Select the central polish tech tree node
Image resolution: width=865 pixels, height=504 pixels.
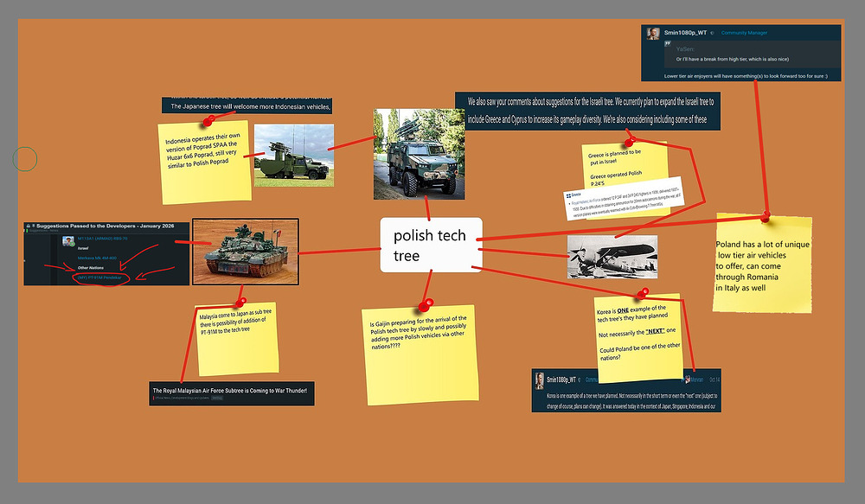(430, 245)
